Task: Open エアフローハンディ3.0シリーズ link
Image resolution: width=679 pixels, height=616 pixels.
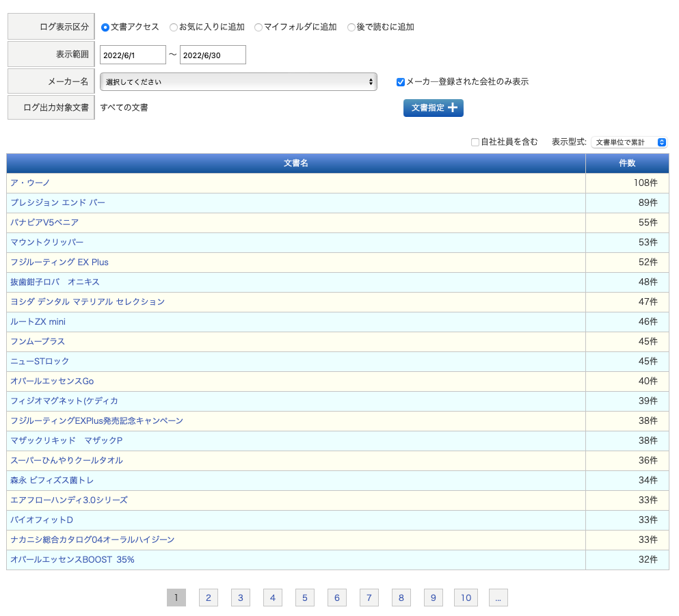Action: pos(69,500)
